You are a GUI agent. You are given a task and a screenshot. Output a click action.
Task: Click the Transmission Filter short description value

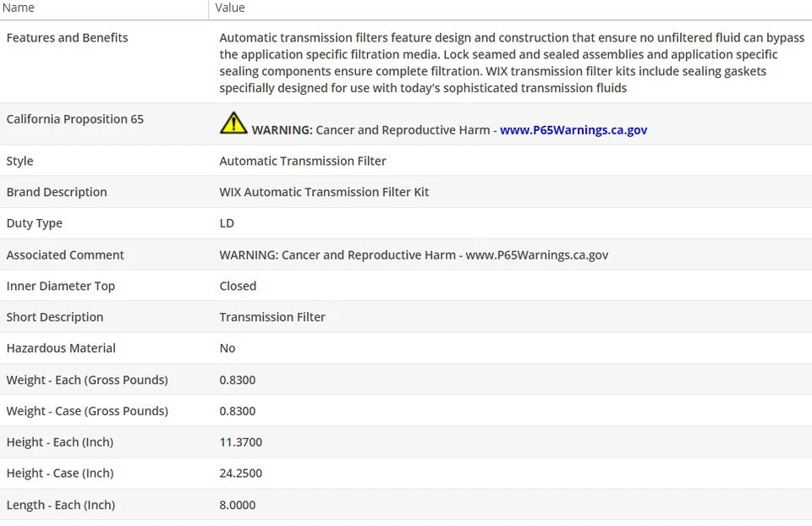(x=272, y=317)
